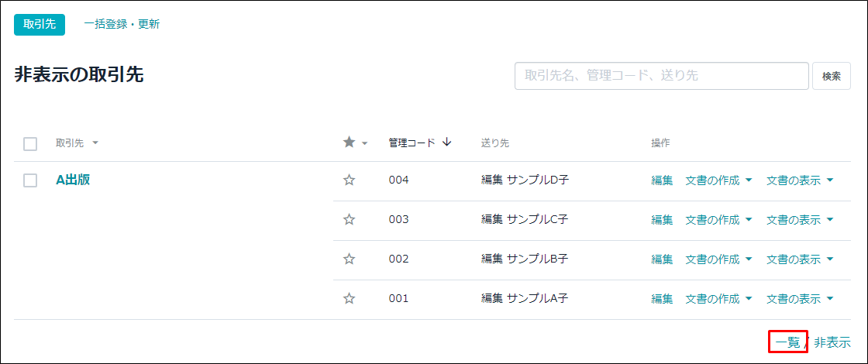Screen dimensions: 868x364
Task: Star the row with code 004
Action: 349,180
